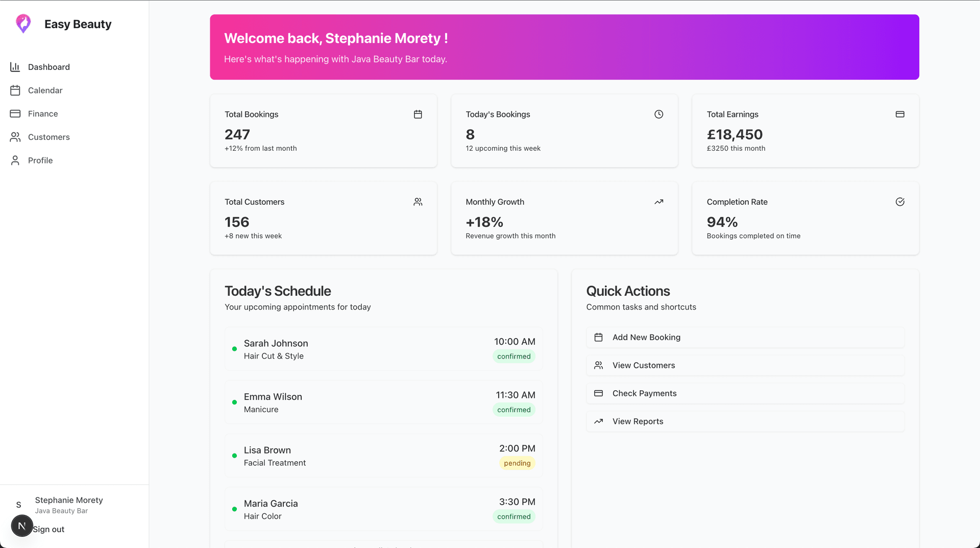Click the calendar icon on Total Bookings card
980x548 pixels.
coord(418,114)
